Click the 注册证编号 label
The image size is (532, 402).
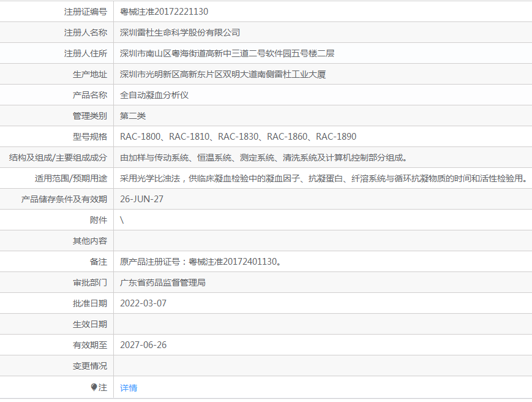[x=86, y=12]
